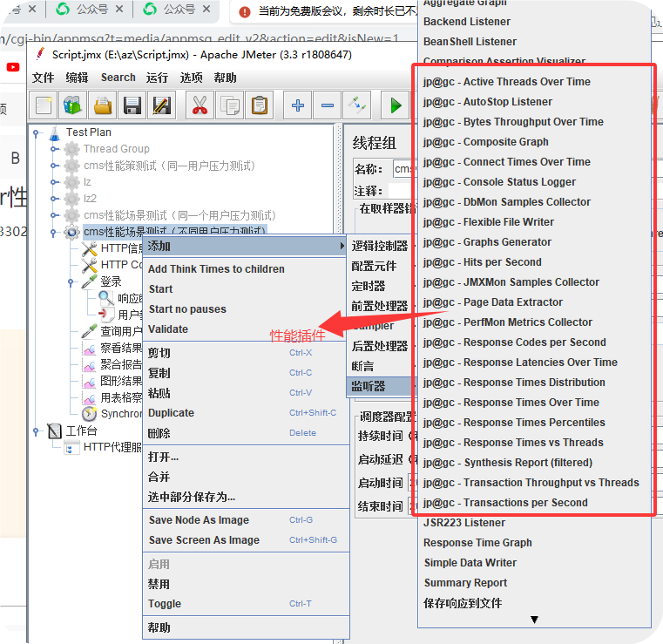663x644 pixels.
Task: Click the Paste clipboard icon
Action: tap(260, 105)
